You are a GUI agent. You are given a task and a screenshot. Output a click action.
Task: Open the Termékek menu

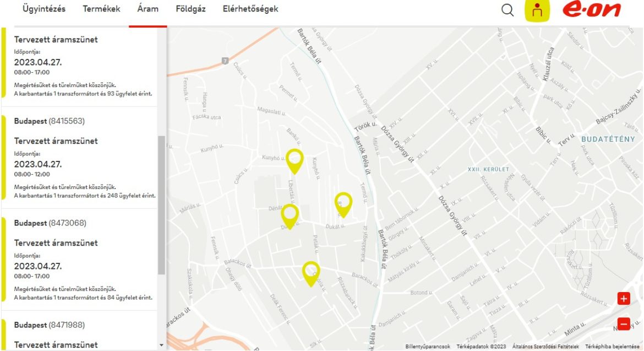point(101,9)
